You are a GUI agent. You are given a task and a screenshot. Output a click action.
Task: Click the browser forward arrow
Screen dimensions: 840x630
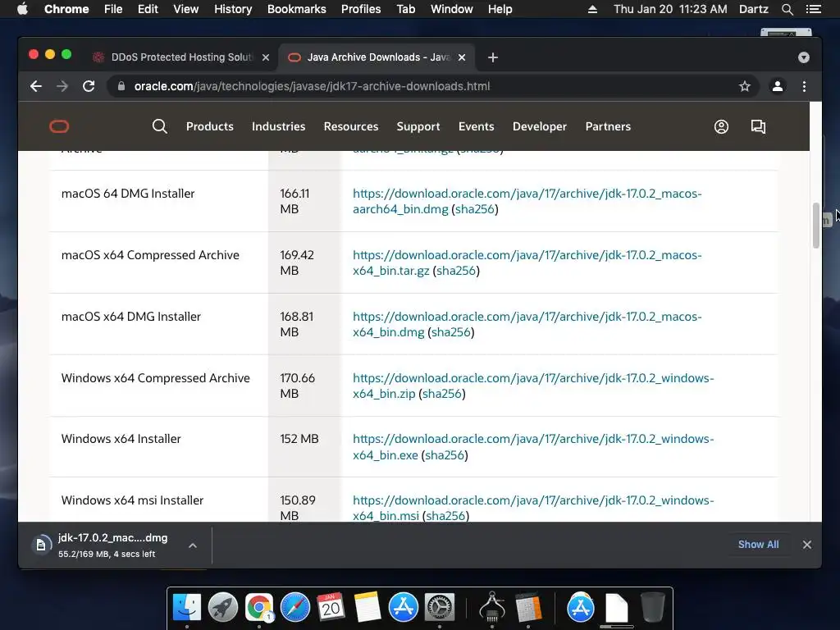point(62,86)
